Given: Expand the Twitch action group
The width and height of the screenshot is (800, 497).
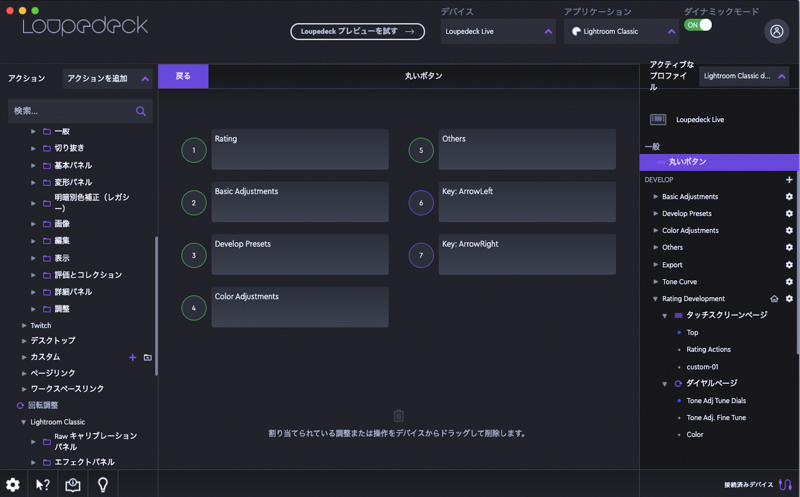Looking at the screenshot, I should pos(23,325).
